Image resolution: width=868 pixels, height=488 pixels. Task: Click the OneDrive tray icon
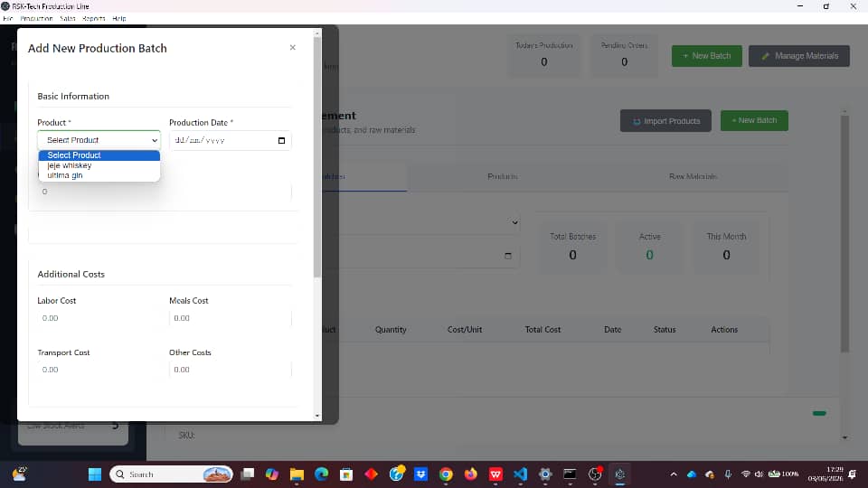(692, 474)
